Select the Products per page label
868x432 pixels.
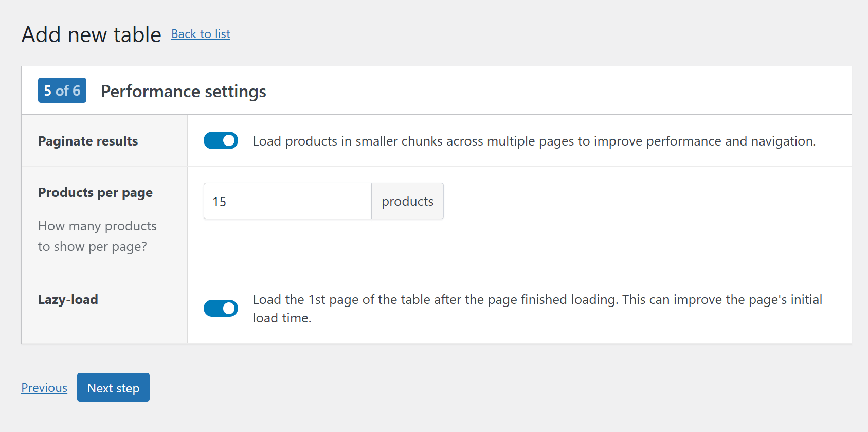(95, 193)
